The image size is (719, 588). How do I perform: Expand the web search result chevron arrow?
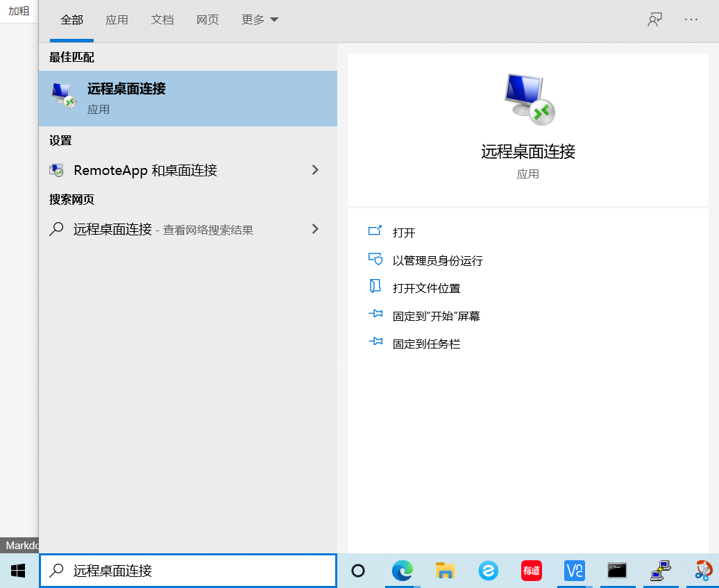coord(315,229)
